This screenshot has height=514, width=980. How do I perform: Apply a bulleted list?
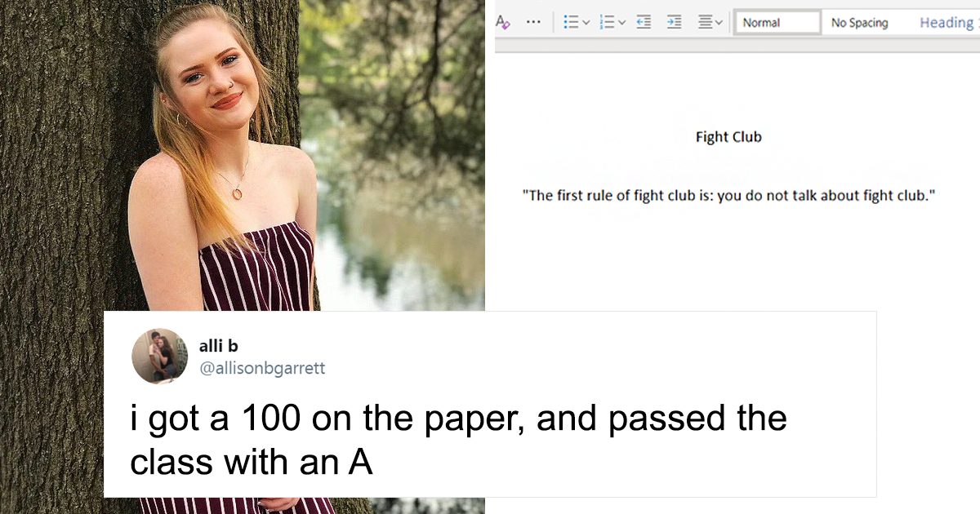(572, 22)
